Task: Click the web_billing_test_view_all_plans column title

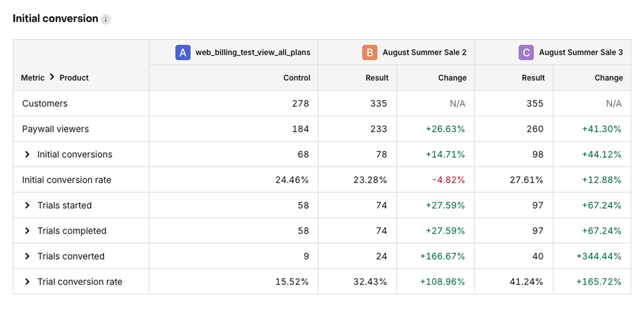Action: tap(253, 53)
